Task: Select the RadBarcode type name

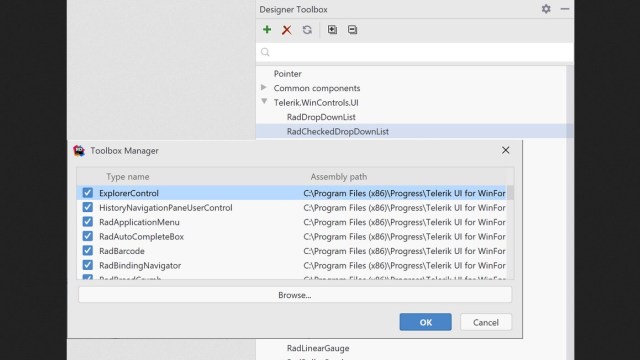Action: click(122, 251)
